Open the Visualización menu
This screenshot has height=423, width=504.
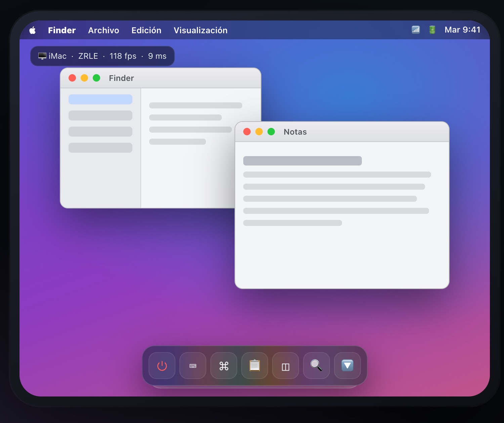(x=201, y=30)
